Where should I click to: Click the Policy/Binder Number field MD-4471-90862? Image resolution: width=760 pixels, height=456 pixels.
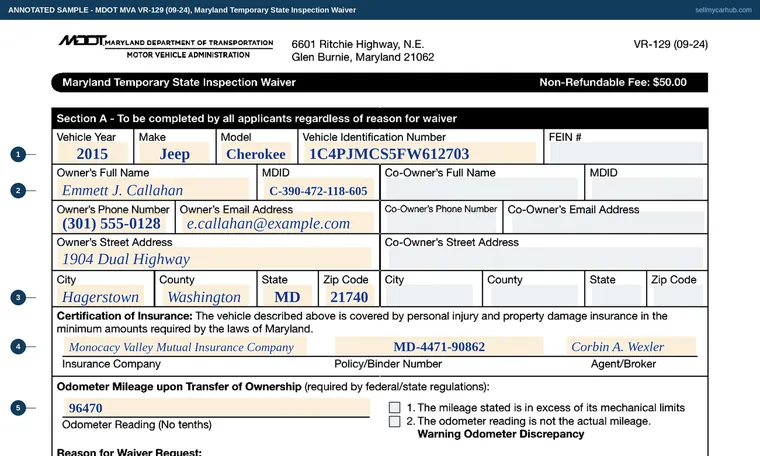439,346
